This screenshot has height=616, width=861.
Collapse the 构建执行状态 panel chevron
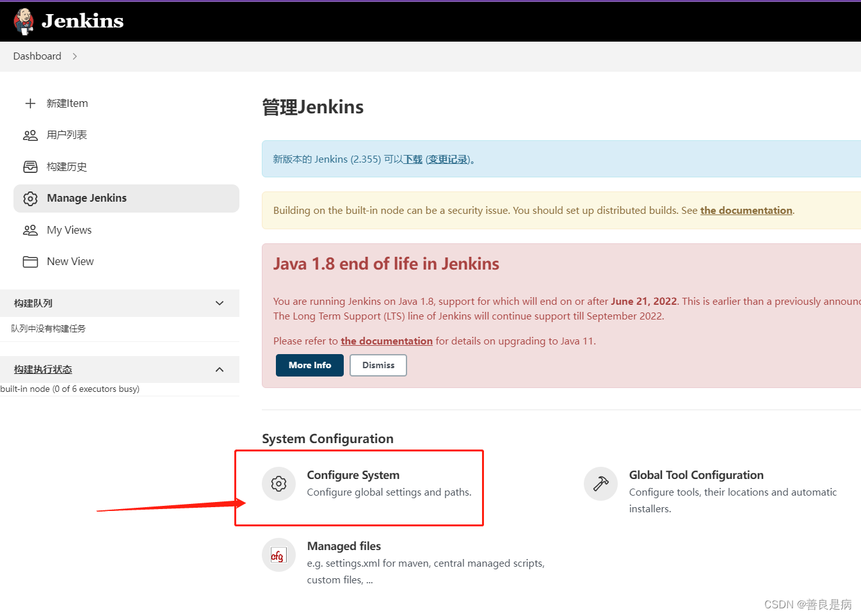[220, 369]
